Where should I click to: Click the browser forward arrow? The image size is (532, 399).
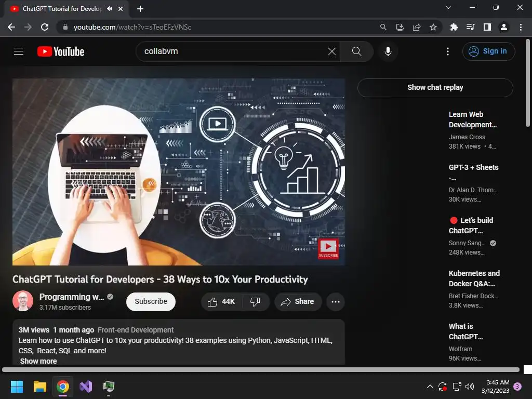pos(28,27)
